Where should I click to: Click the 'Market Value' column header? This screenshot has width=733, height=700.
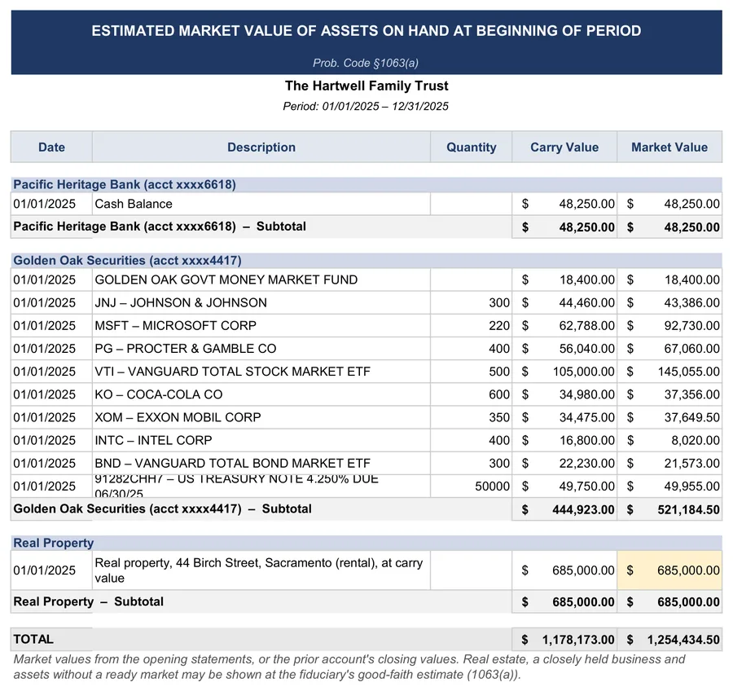tap(669, 147)
